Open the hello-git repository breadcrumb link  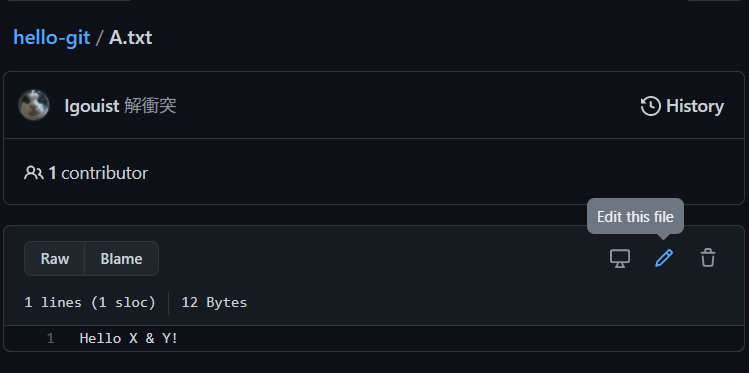(52, 37)
